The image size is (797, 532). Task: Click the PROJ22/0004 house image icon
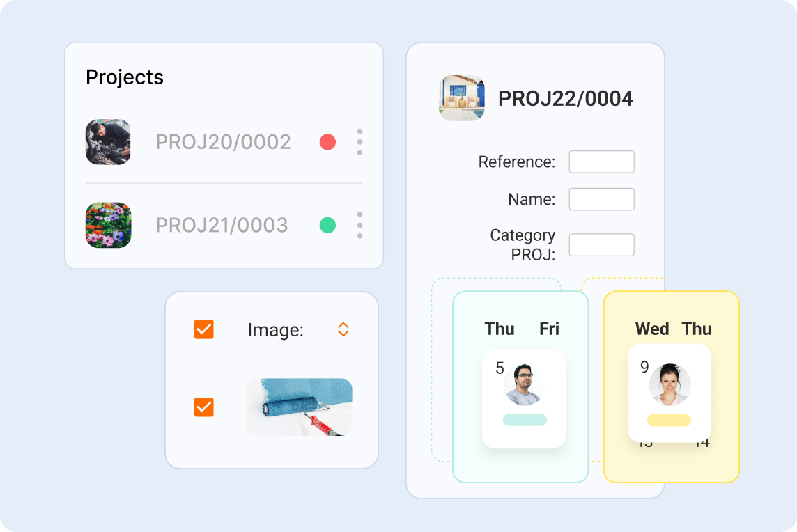[x=462, y=98]
